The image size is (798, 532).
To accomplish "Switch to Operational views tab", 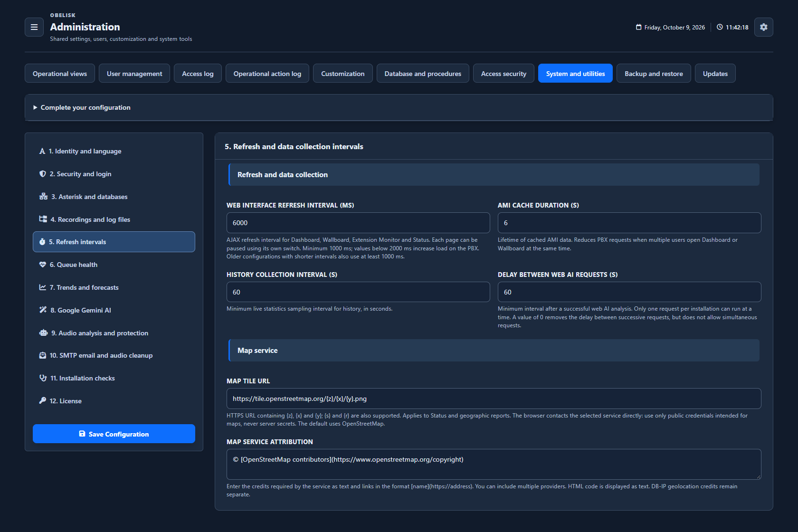I will 60,73.
